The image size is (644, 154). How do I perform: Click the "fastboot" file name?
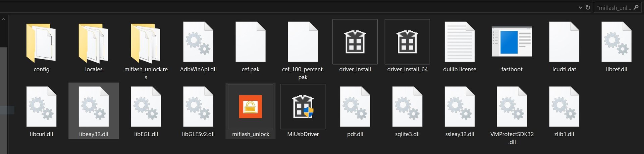(x=512, y=69)
